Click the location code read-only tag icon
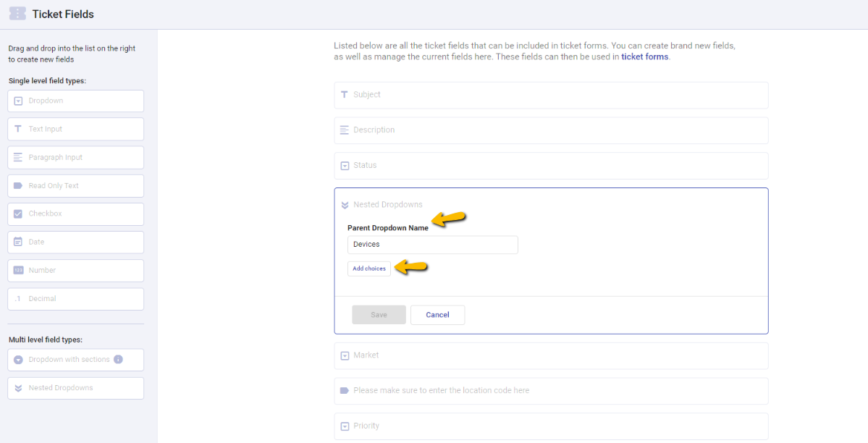The height and width of the screenshot is (443, 868). (x=345, y=390)
